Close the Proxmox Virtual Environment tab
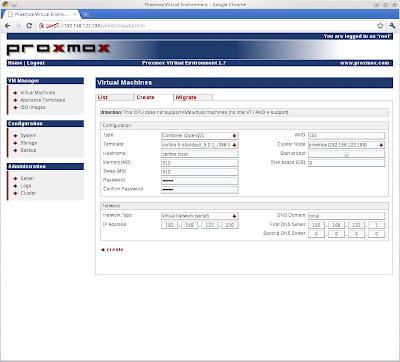The height and width of the screenshot is (362, 400). [x=75, y=14]
